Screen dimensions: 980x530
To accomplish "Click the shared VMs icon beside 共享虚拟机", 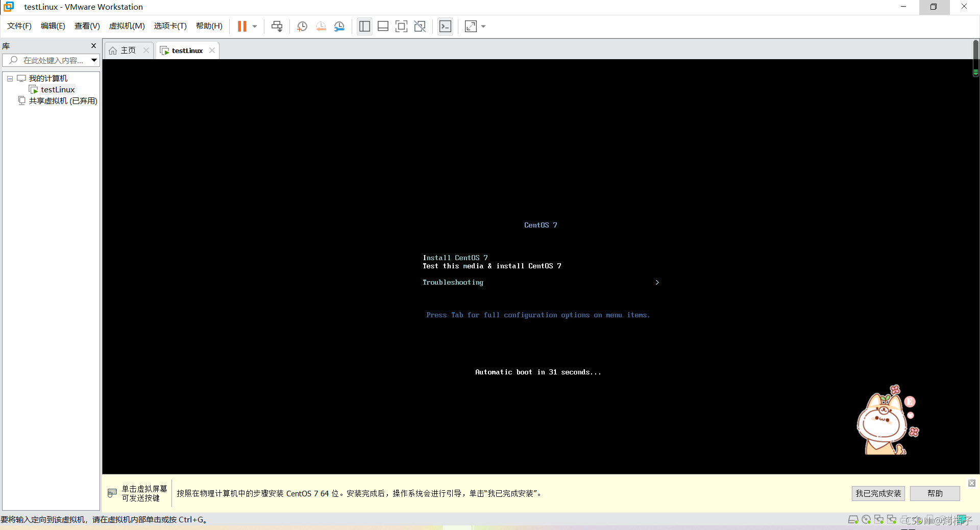I will click(x=21, y=101).
